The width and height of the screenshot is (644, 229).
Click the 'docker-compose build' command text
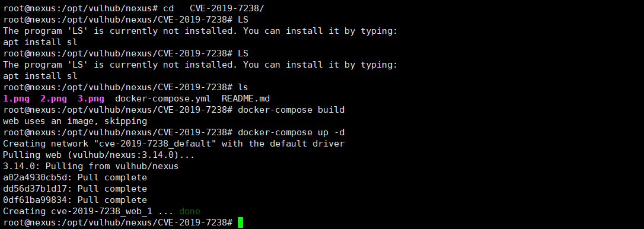291,110
